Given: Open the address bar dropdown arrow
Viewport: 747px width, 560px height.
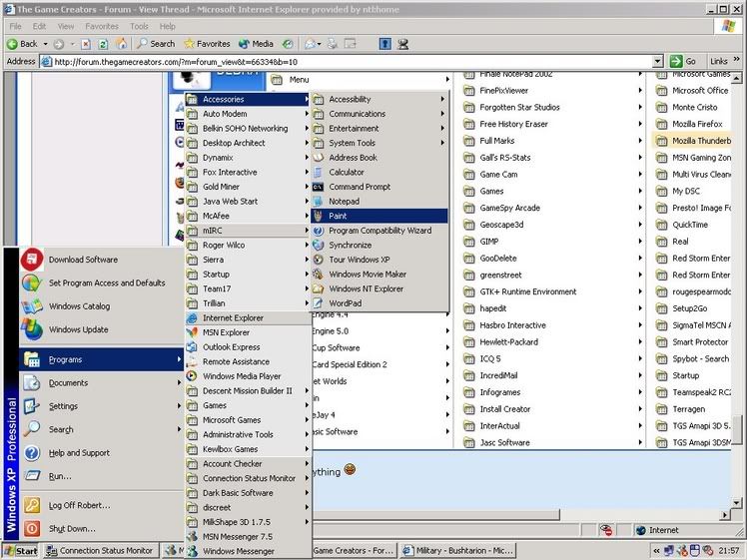Looking at the screenshot, I should coord(658,62).
